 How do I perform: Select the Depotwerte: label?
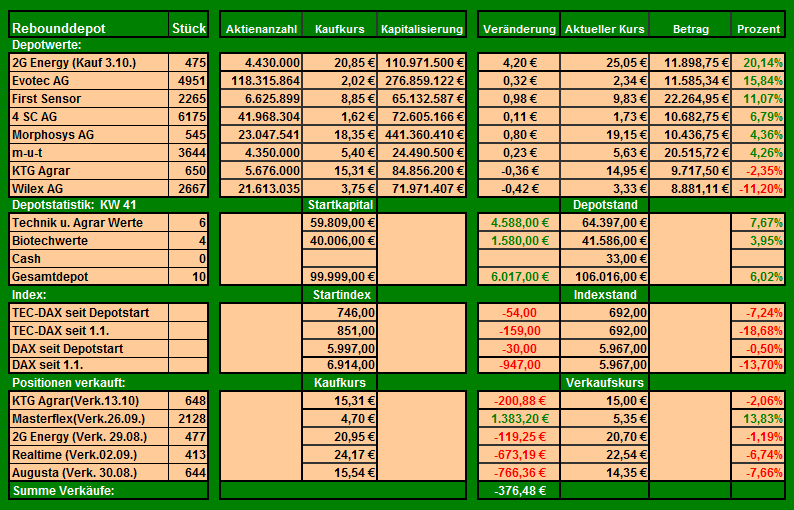point(47,45)
